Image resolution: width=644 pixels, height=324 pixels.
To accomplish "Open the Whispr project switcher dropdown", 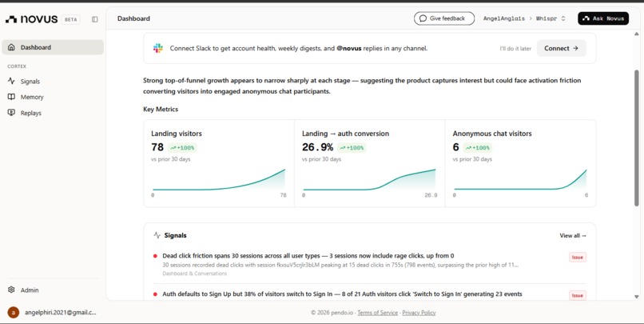I will coord(551,18).
